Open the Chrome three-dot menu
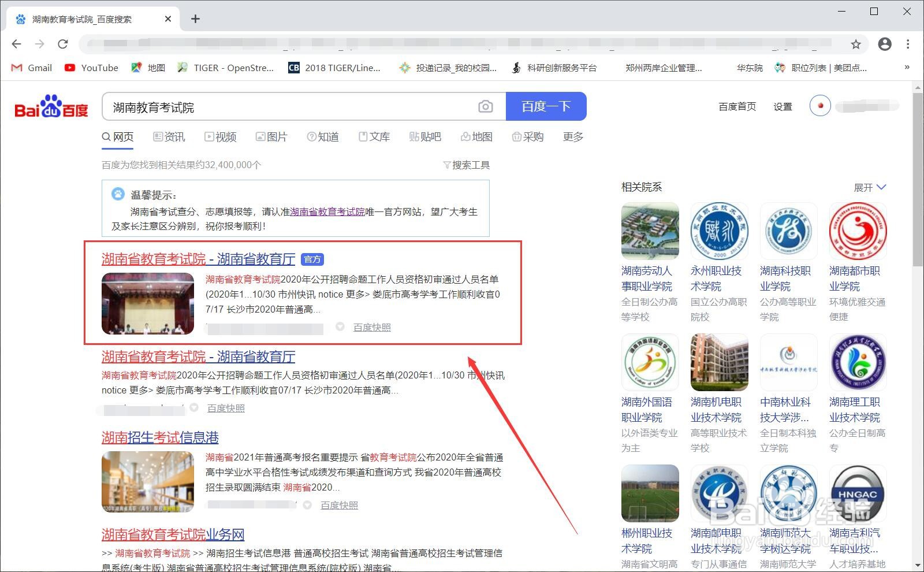This screenshot has height=572, width=924. [x=908, y=43]
